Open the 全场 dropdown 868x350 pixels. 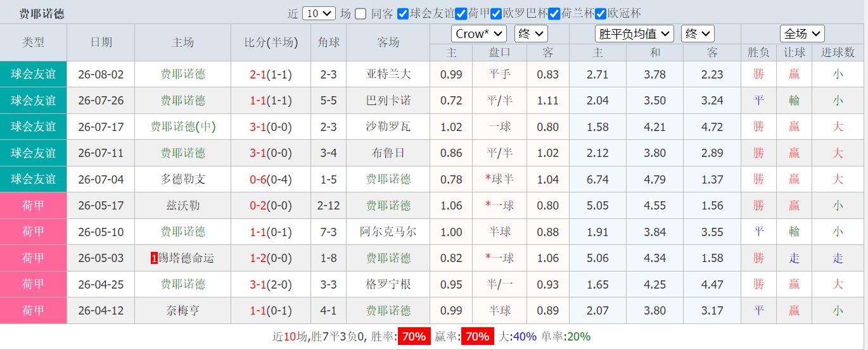click(802, 34)
